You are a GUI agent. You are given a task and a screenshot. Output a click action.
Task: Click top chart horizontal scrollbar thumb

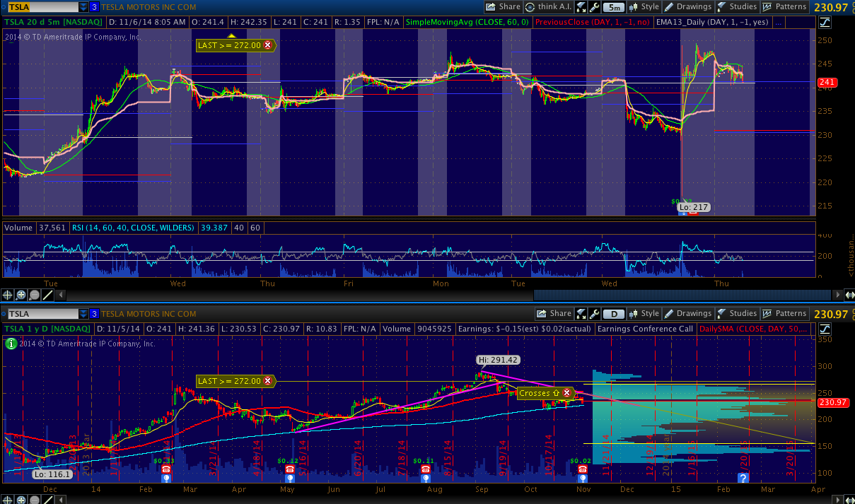coord(684,295)
